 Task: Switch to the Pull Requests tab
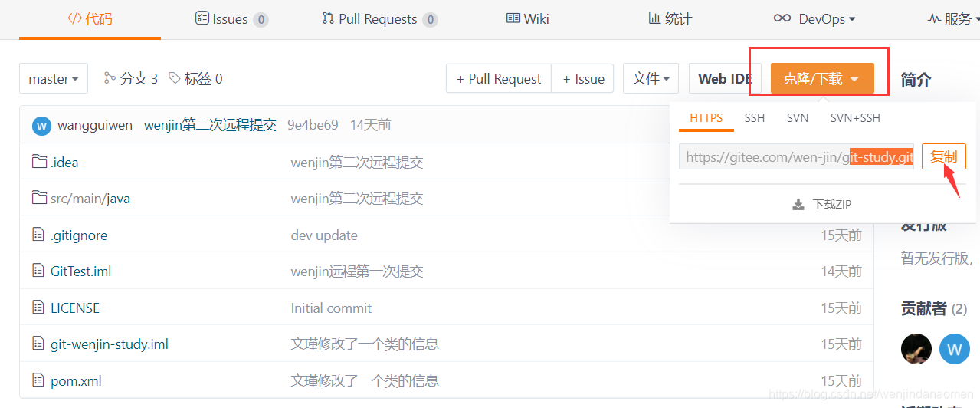point(379,19)
